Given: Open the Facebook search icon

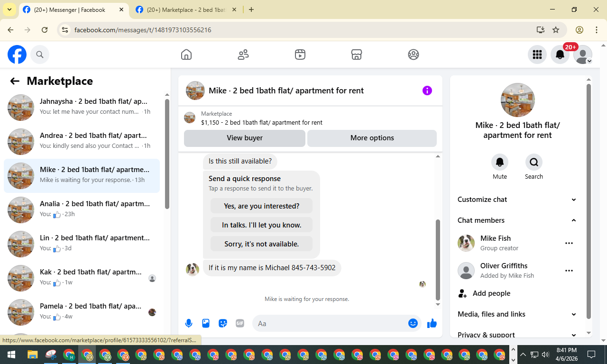Looking at the screenshot, I should pos(40,55).
